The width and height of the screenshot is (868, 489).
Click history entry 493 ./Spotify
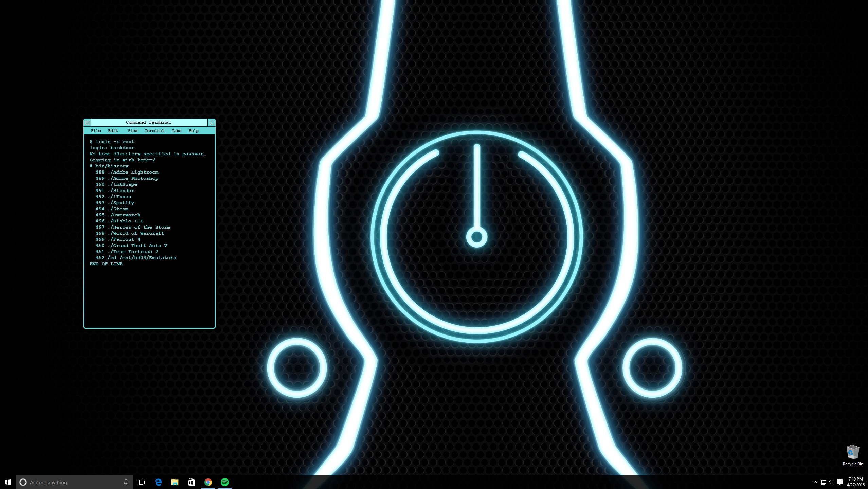pyautogui.click(x=115, y=203)
